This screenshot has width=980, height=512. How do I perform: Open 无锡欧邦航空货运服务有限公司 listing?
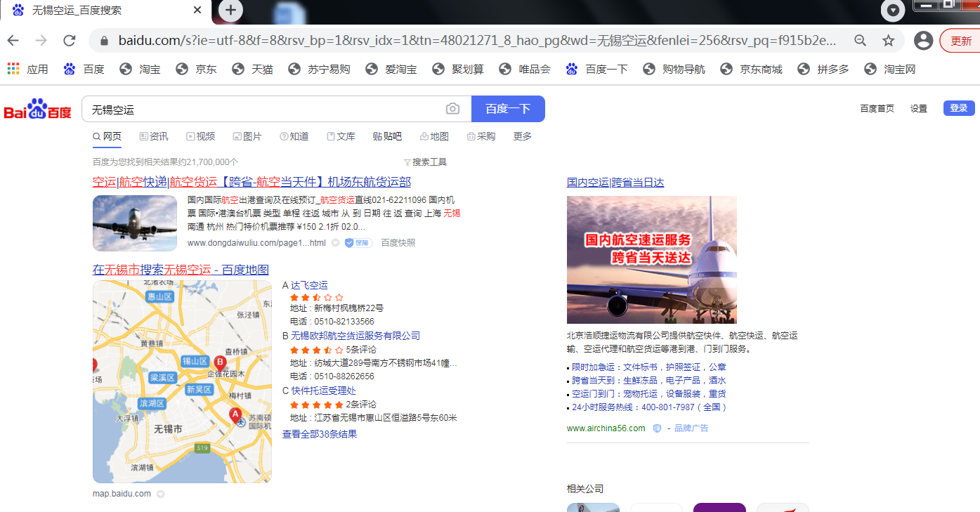pos(355,336)
